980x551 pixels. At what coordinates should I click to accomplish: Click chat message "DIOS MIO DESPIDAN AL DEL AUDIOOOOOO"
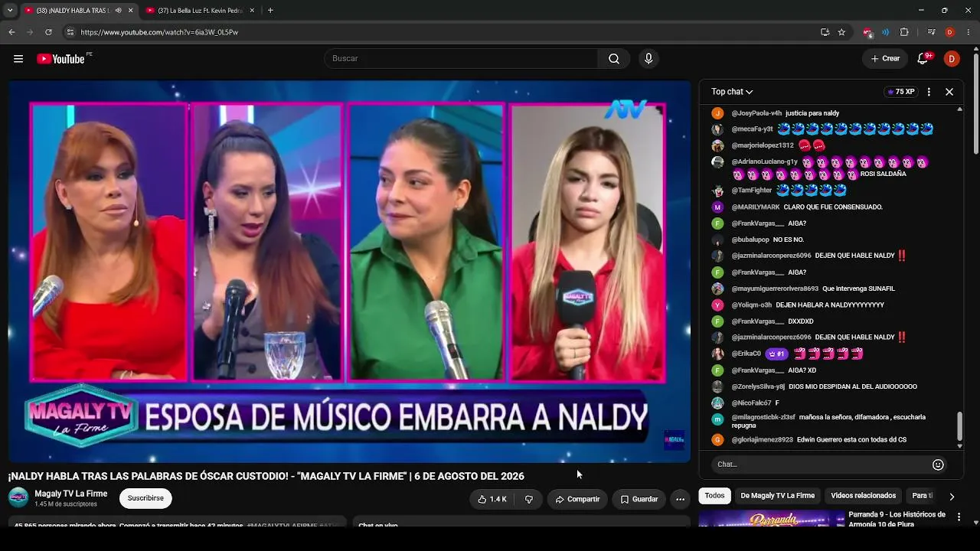[852, 386]
